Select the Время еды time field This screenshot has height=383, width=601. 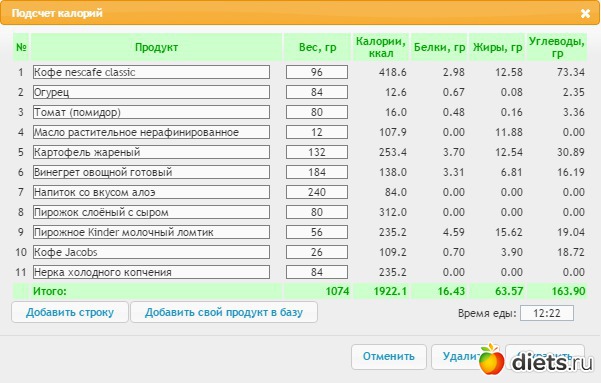pyautogui.click(x=547, y=313)
